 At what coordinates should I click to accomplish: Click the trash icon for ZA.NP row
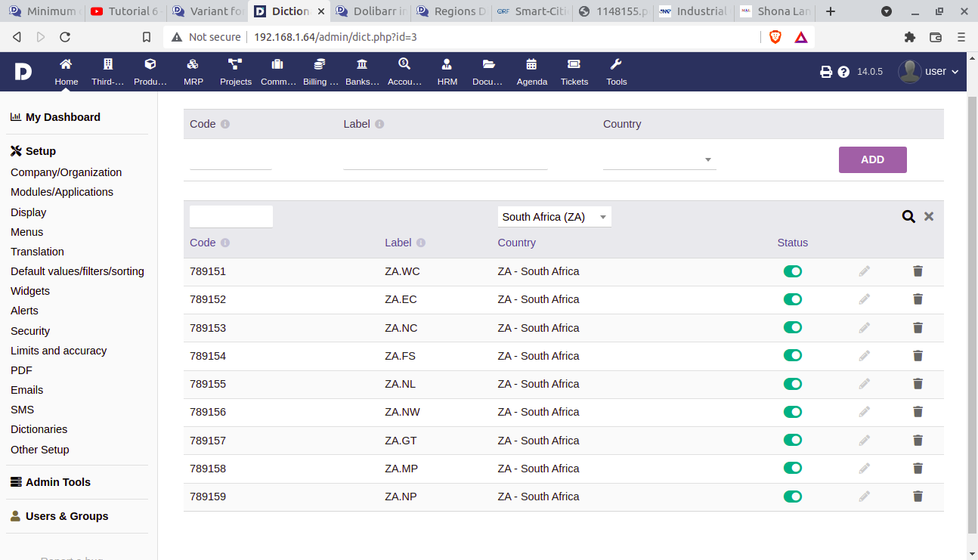918,497
